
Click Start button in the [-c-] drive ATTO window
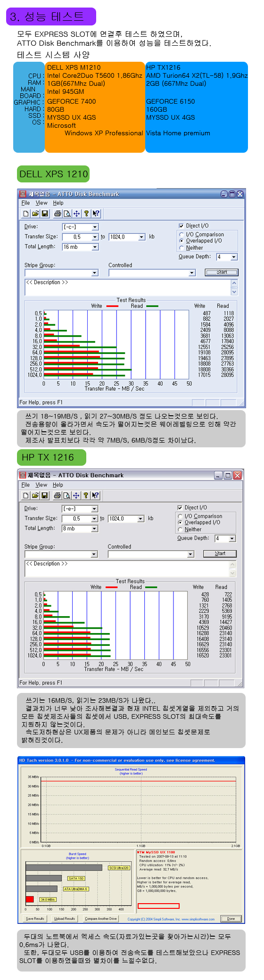222,272
